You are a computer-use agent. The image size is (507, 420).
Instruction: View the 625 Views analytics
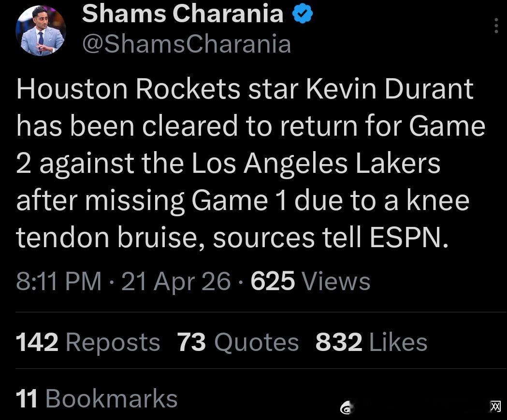point(310,281)
